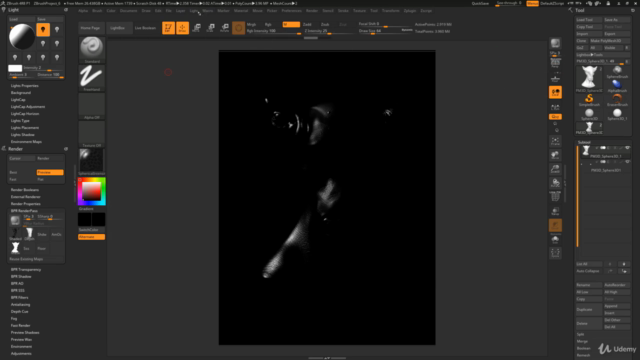The width and height of the screenshot is (640, 360).
Task: Select the AlphaBrush tool thumbnail
Action: pos(617,86)
